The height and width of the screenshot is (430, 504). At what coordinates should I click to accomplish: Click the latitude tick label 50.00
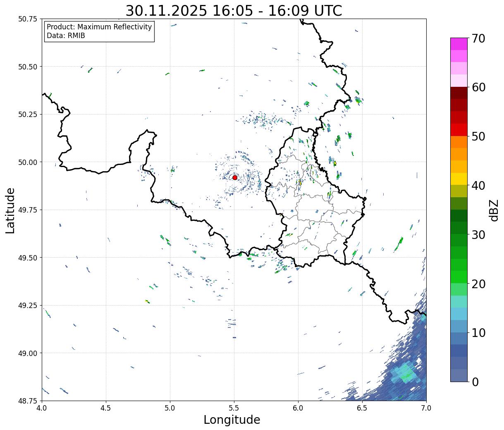pos(27,162)
